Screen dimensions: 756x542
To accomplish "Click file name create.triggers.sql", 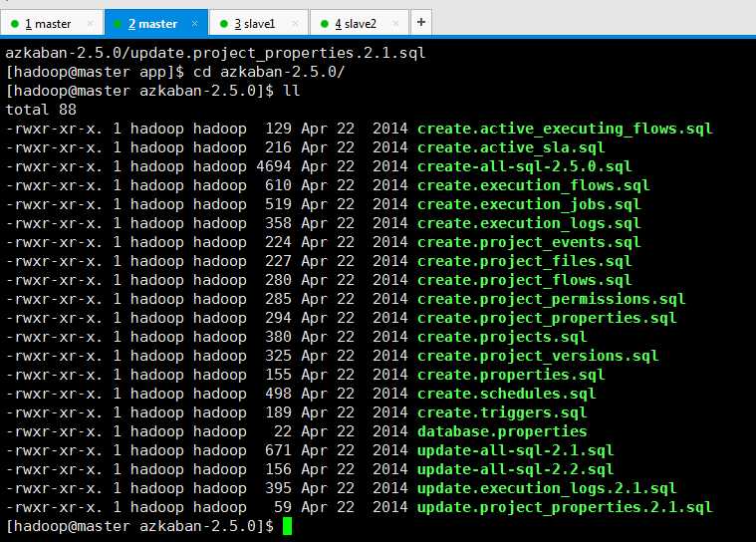I will point(502,412).
